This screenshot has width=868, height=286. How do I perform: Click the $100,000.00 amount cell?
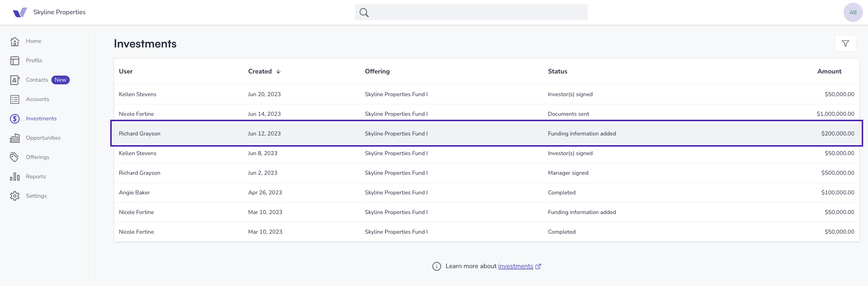[838, 193]
